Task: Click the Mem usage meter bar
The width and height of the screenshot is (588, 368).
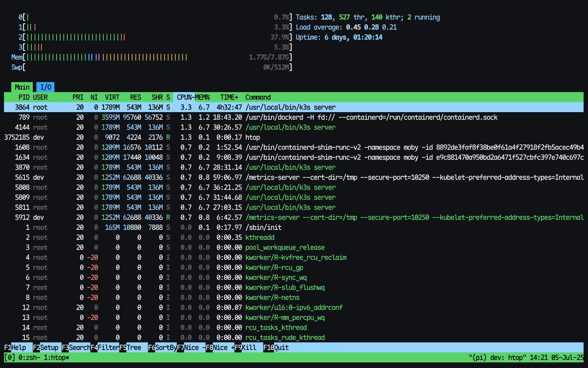Action: coord(107,57)
